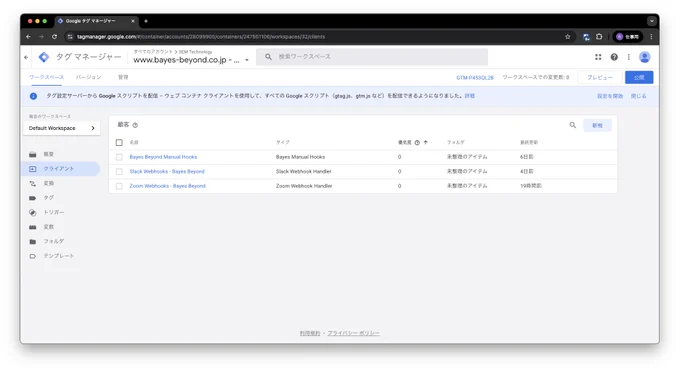Image resolution: width=680 pixels, height=371 pixels.
Task: Click the help icon next to 顧客 title
Action: [135, 125]
